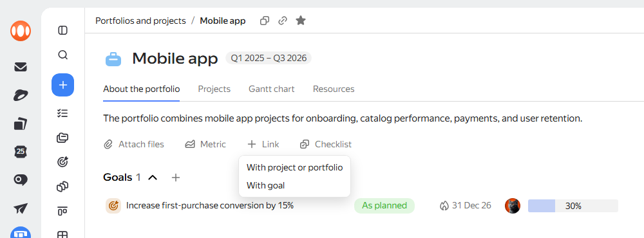Choose With goal from the menu
644x238 pixels.
click(x=265, y=185)
